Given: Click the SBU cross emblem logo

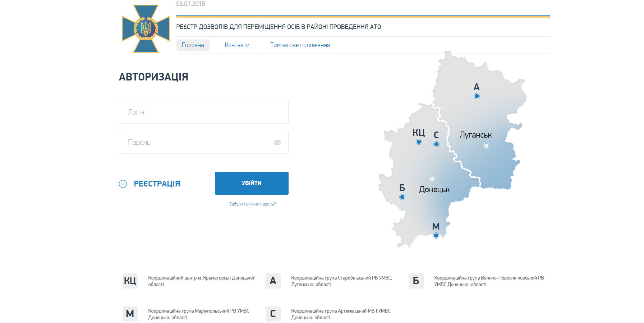Looking at the screenshot, I should pos(146,29).
